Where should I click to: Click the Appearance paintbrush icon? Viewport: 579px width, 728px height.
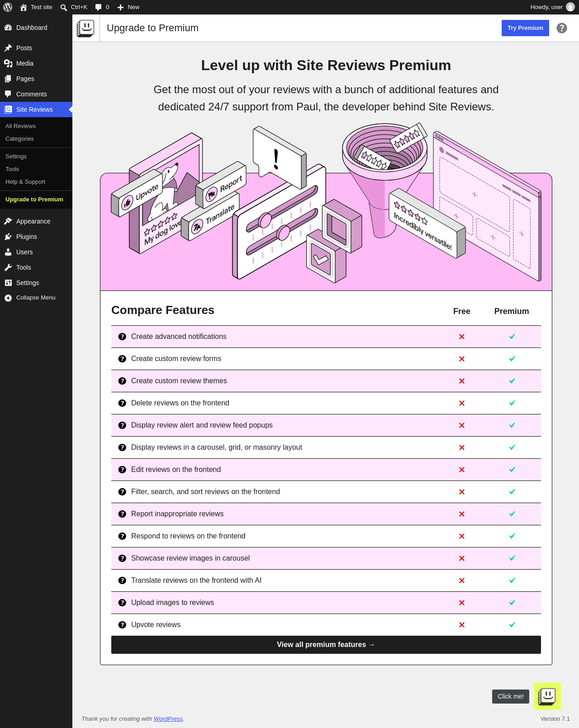click(8, 221)
